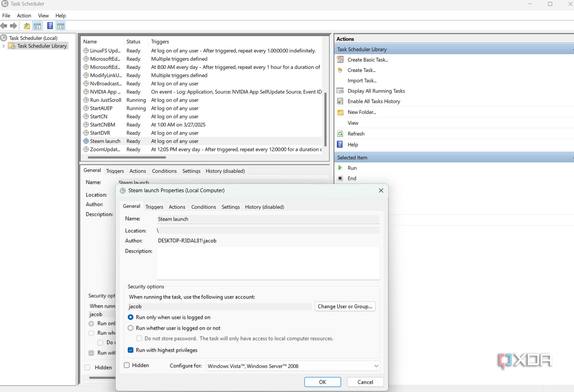The image size is (574, 392).
Task: Confirm changes with the OK button
Action: 322,382
